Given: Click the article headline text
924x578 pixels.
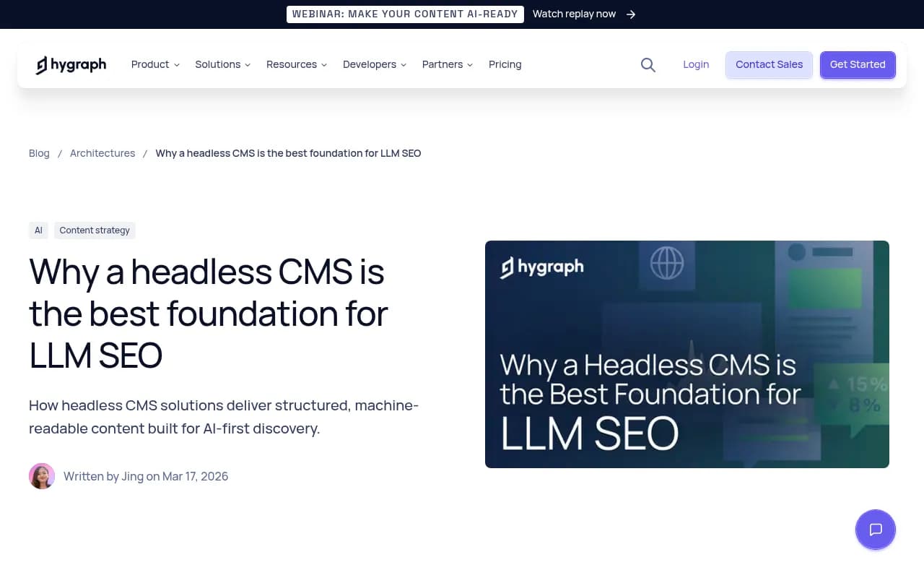Looking at the screenshot, I should coord(209,314).
